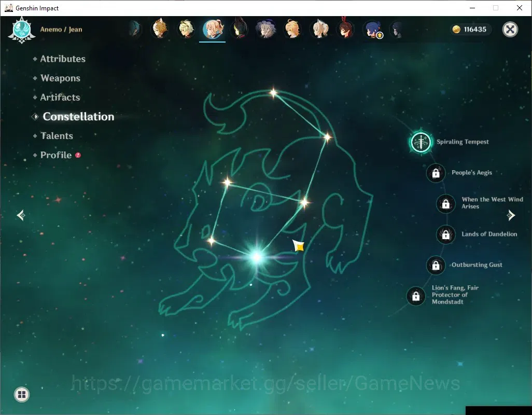Open the Attributes menu
This screenshot has width=532, height=415.
click(x=63, y=59)
